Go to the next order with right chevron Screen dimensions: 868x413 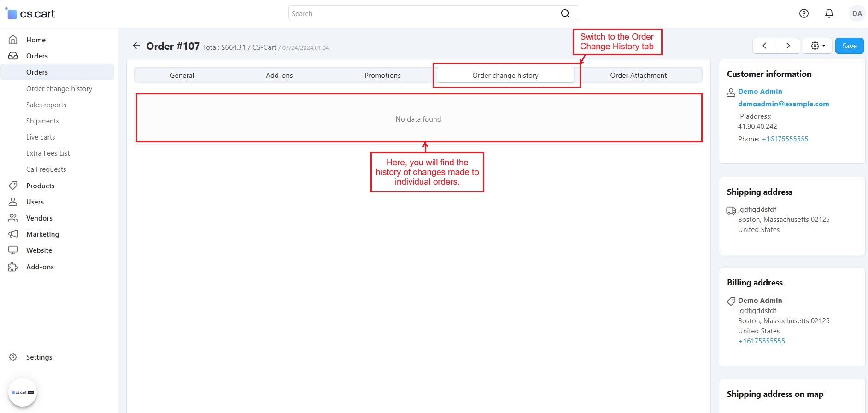[x=788, y=46]
